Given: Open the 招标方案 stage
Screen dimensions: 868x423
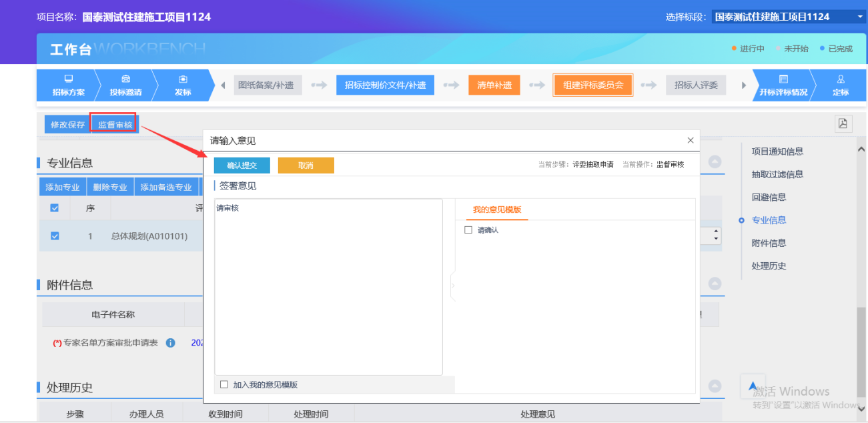Looking at the screenshot, I should (x=68, y=85).
